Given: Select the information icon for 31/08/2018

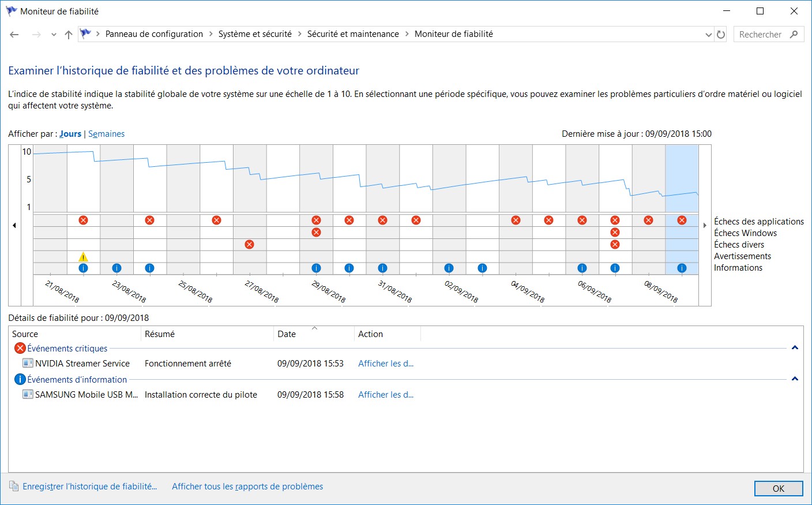Looking at the screenshot, I should 382,268.
